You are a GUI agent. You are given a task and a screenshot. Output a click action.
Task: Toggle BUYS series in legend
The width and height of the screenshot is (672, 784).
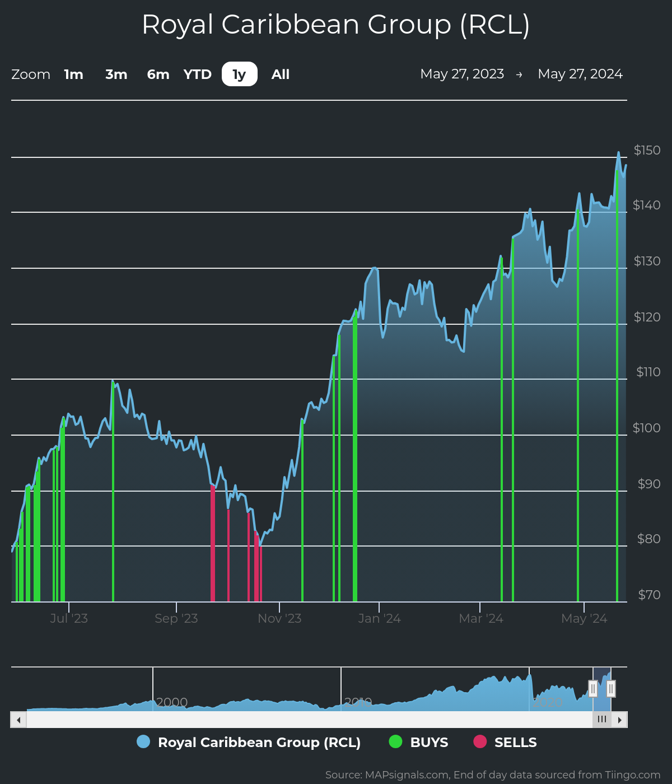coord(429,743)
